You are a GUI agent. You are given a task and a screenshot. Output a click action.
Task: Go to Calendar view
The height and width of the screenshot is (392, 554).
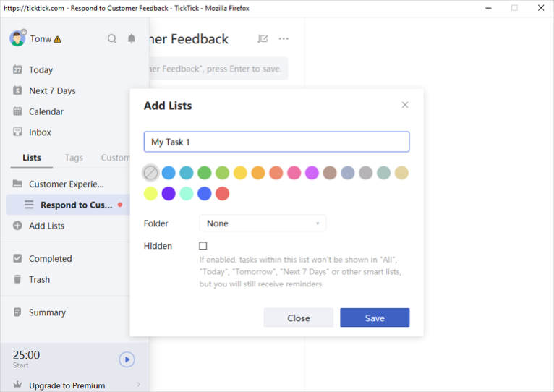(46, 112)
